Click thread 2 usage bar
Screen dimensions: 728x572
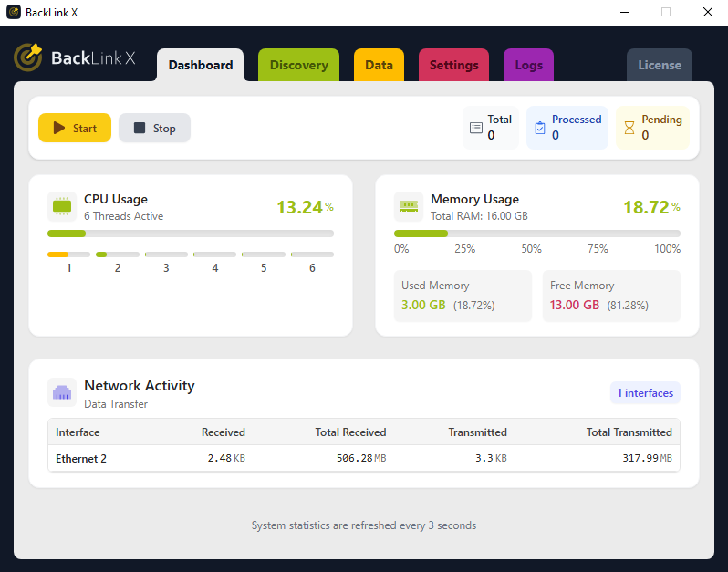tap(118, 255)
